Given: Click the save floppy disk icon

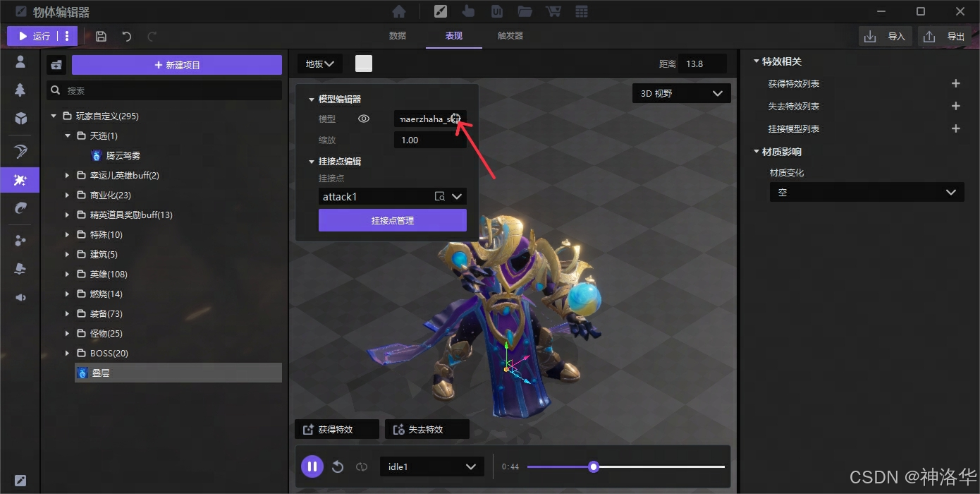Looking at the screenshot, I should (x=101, y=36).
